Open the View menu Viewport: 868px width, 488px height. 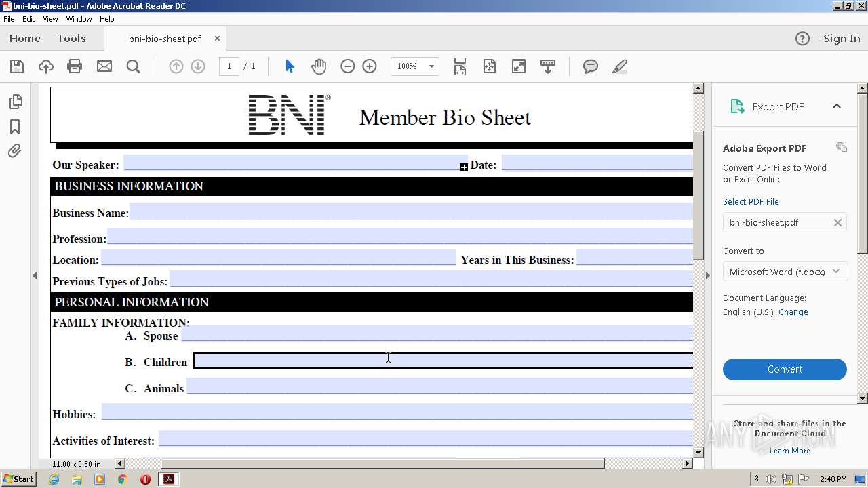[50, 19]
